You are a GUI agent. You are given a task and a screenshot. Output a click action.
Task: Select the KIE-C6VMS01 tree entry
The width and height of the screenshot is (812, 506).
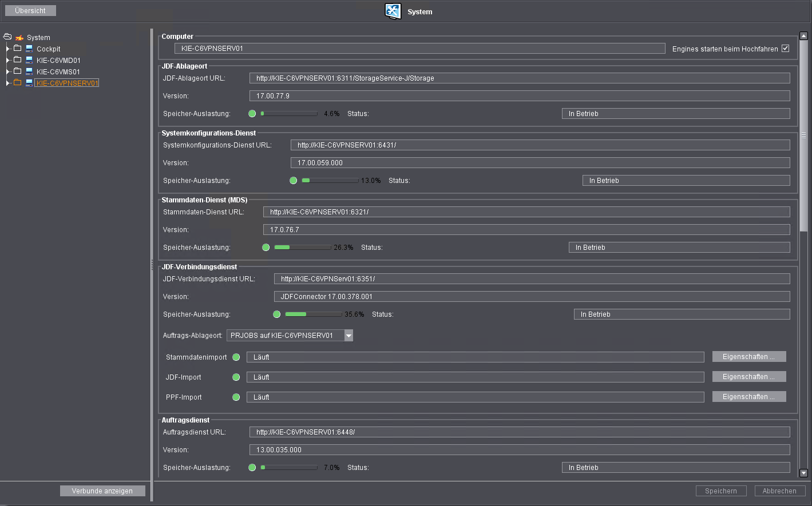(x=58, y=72)
